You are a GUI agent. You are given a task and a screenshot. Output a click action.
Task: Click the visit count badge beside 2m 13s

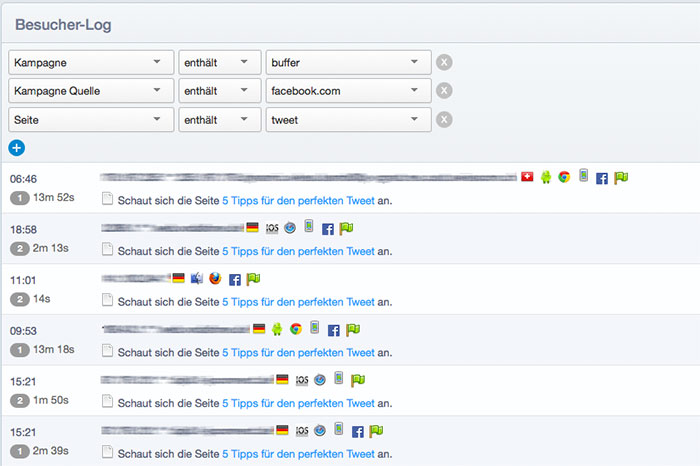click(x=20, y=249)
